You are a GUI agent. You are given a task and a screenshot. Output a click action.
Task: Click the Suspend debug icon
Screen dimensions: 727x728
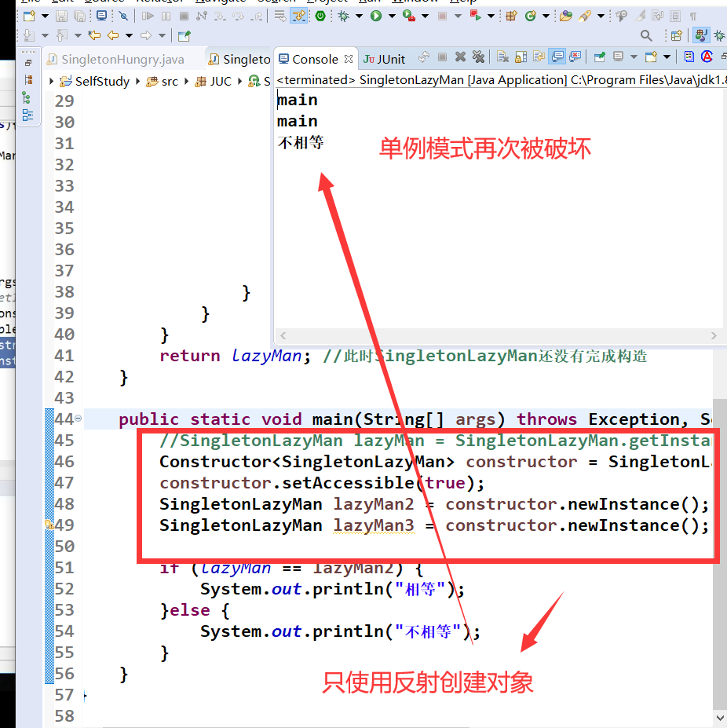(166, 16)
